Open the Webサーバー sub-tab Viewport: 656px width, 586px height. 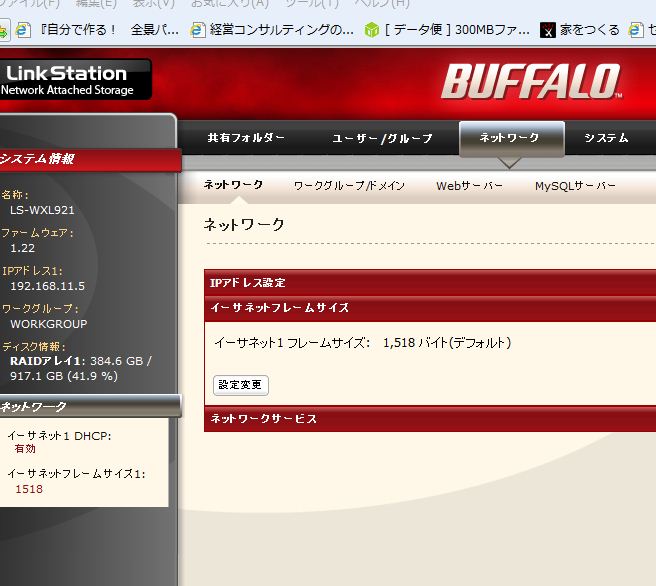tap(469, 186)
